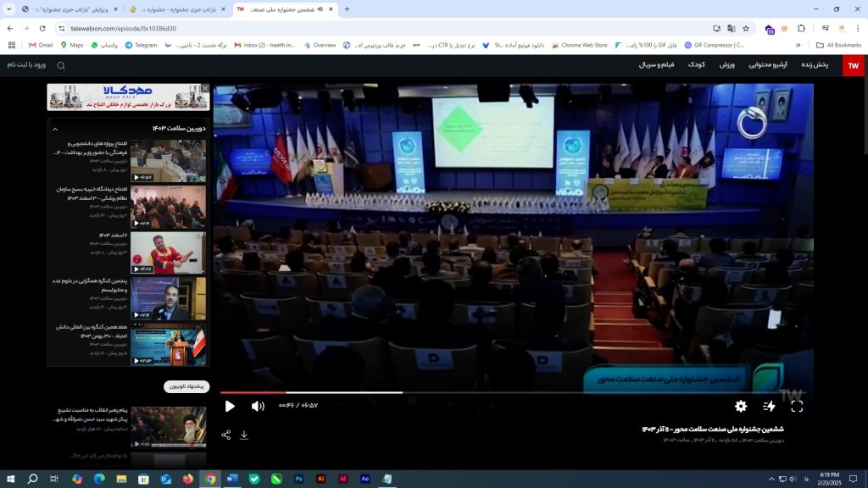Click ورود یا ثبت نام login link
Image resolution: width=868 pixels, height=488 pixels.
pyautogui.click(x=26, y=65)
